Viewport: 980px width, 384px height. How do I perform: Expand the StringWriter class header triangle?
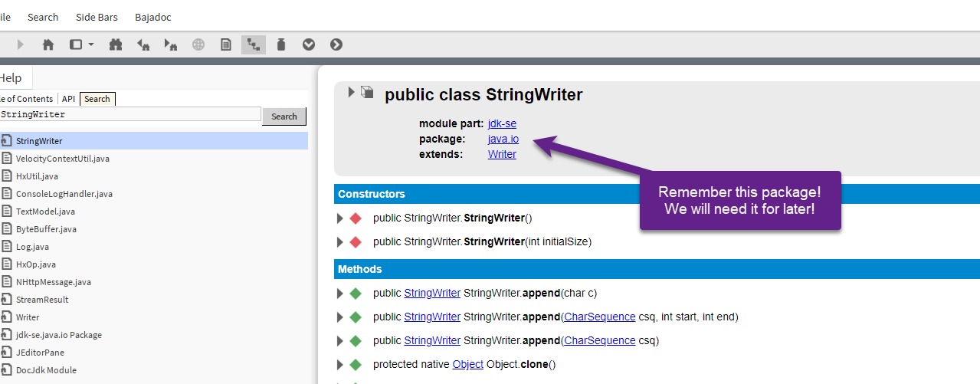(x=352, y=92)
